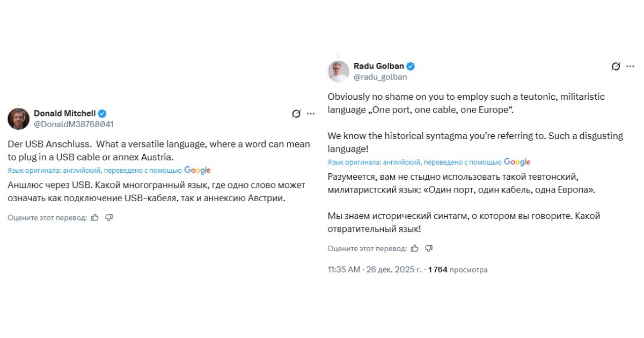Rate Radu Golban's translation with thumbs down
The width and height of the screenshot is (644, 338).
pyautogui.click(x=428, y=248)
